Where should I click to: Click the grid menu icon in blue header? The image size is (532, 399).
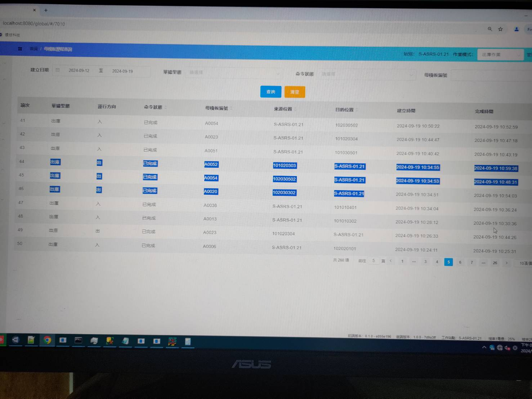click(x=20, y=49)
